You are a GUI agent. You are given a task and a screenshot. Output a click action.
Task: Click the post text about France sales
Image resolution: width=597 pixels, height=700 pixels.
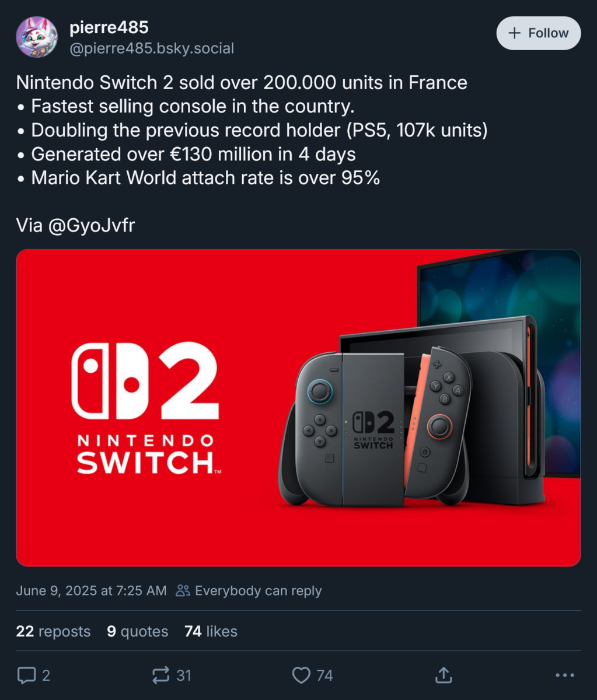point(242,83)
